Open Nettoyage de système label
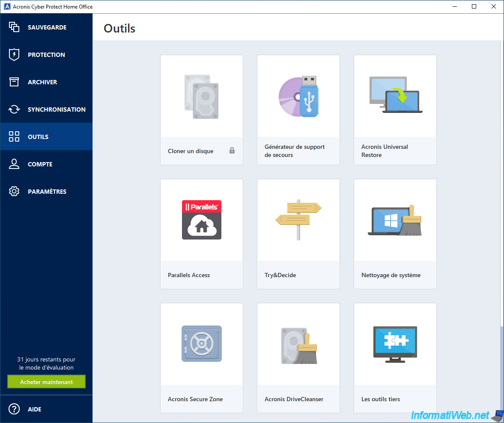 (391, 275)
